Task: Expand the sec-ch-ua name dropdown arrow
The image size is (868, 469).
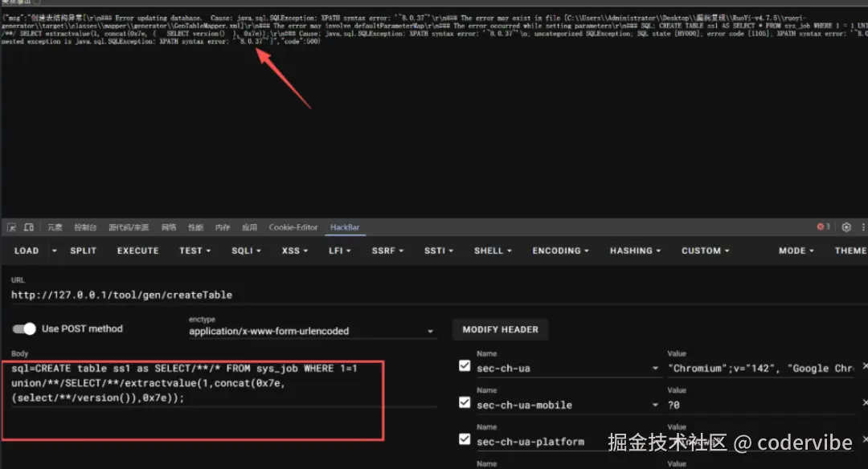Action: 656,369
